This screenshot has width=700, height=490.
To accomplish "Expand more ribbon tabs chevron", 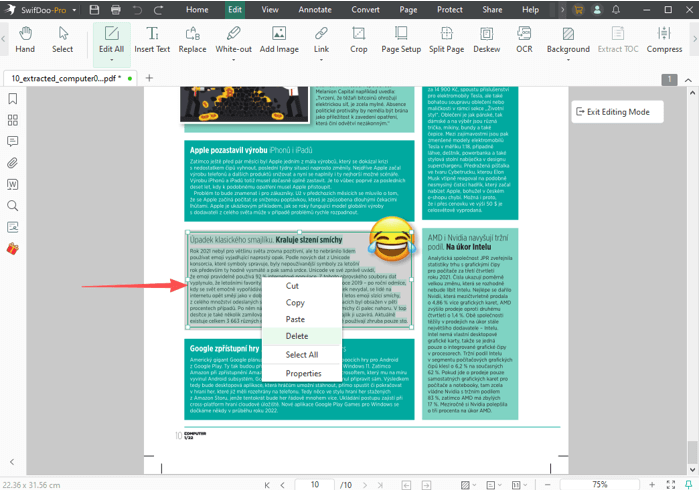I will (562, 10).
